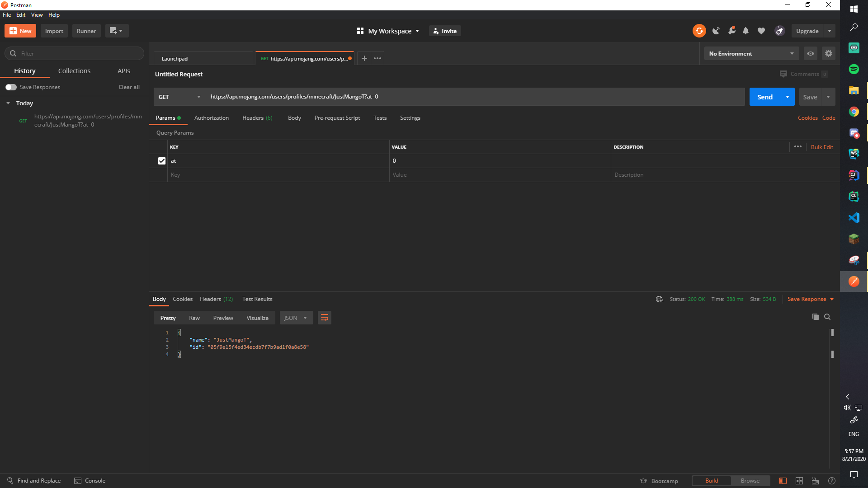Open the JSON format dropdown

click(x=296, y=318)
